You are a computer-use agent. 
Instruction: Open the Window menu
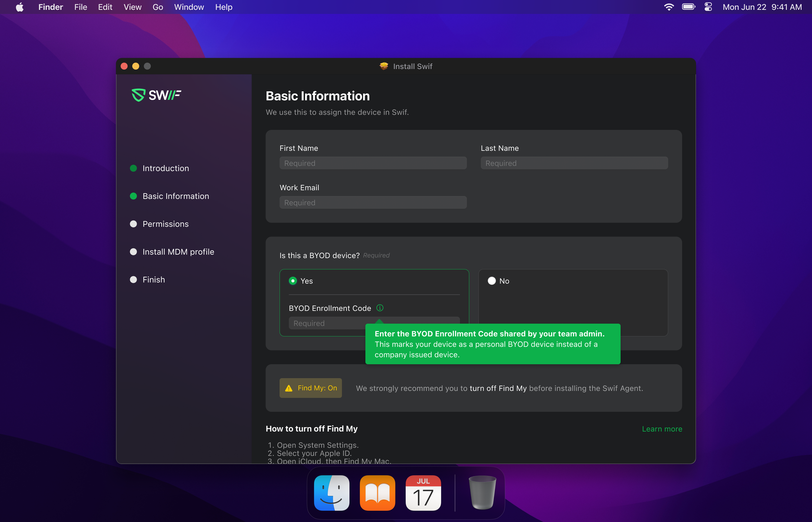tap(189, 7)
